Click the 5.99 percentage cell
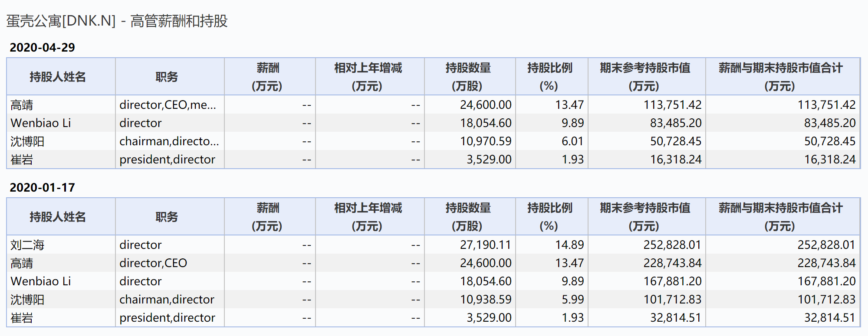Viewport: 868px width, 336px height. coord(572,300)
